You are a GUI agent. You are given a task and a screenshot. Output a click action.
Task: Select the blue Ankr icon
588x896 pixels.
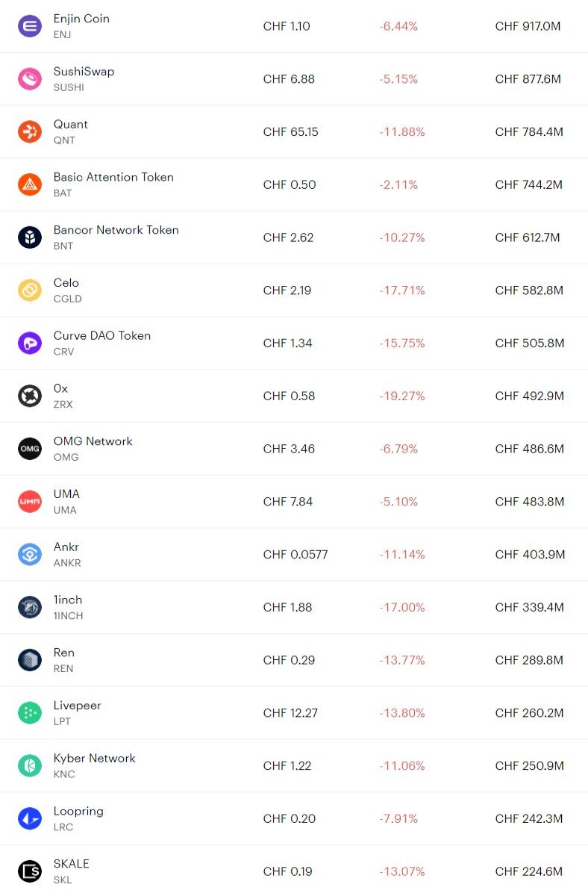pyautogui.click(x=30, y=555)
